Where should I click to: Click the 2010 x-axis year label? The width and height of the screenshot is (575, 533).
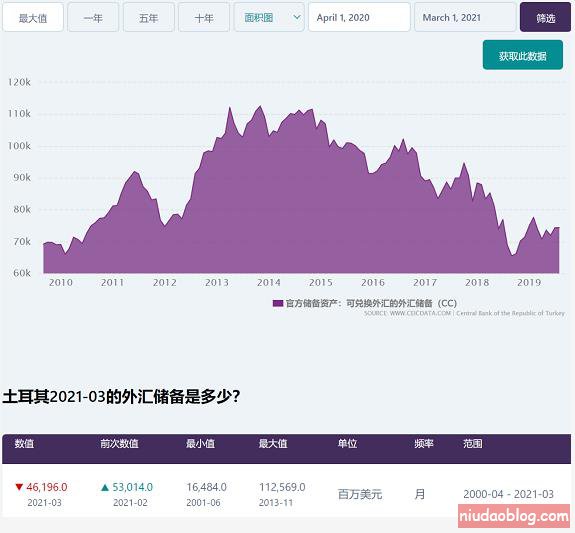pyautogui.click(x=61, y=282)
